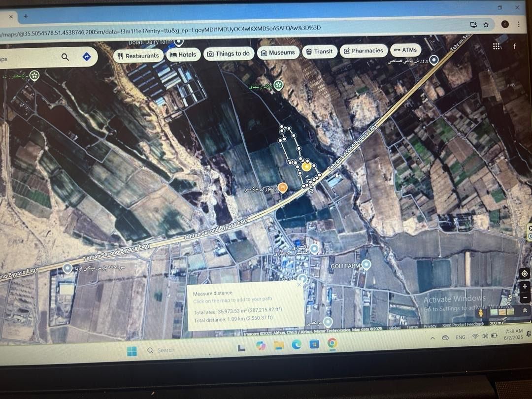The height and width of the screenshot is (399, 532).
Task: Open the fish farm marker beside the ATMs chip
Action: point(433,61)
